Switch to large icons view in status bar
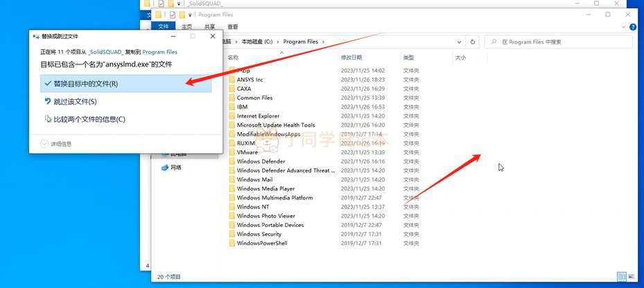Image resolution: width=644 pixels, height=288 pixels. 632,276
